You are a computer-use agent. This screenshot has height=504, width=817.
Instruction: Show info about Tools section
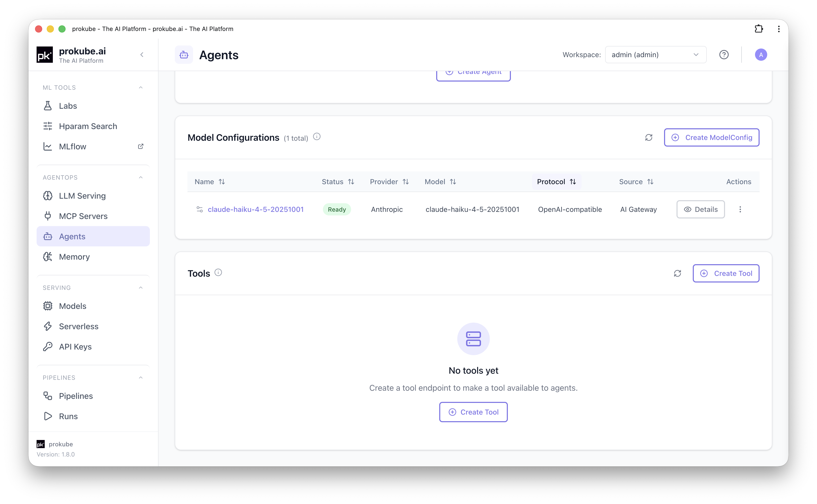coord(218,272)
